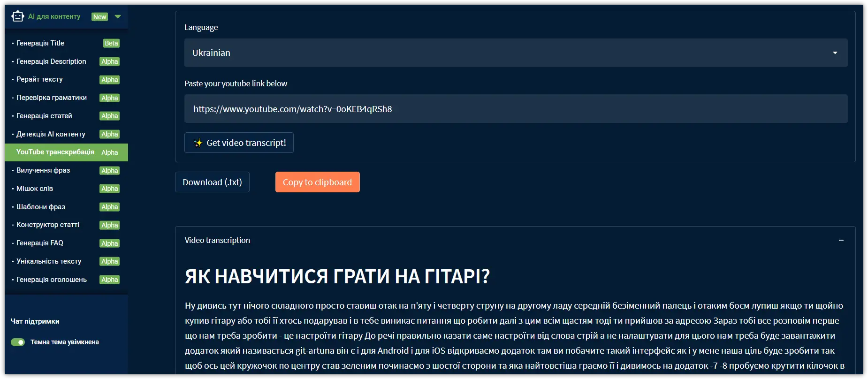Screen dimensions: 868x379
Task: Select YouTube транскрибація menu item
Action: pyautogui.click(x=66, y=152)
